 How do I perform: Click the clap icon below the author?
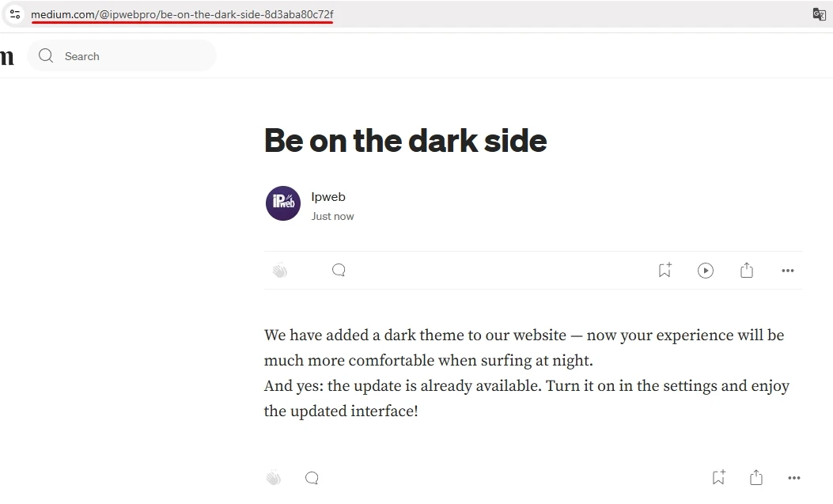tap(280, 271)
